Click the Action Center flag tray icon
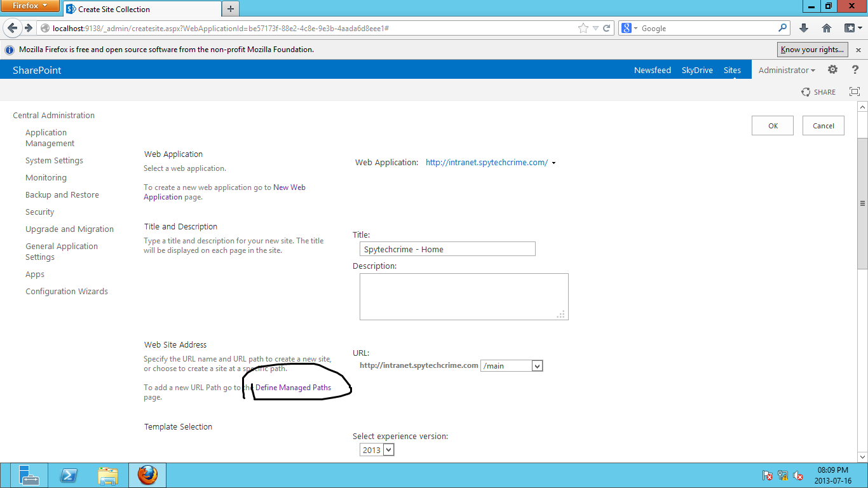The image size is (868, 488). 768,475
